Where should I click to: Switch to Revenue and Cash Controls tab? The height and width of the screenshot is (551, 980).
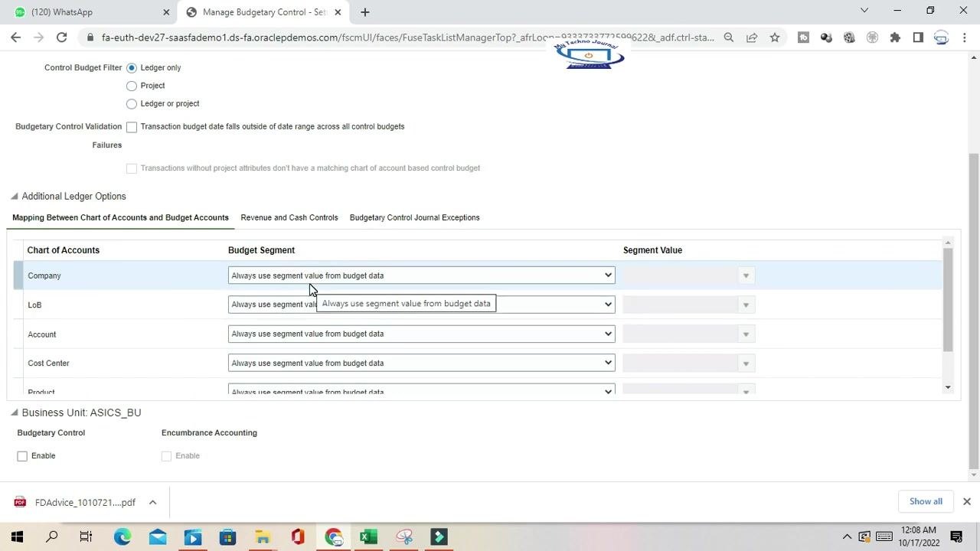coord(289,217)
